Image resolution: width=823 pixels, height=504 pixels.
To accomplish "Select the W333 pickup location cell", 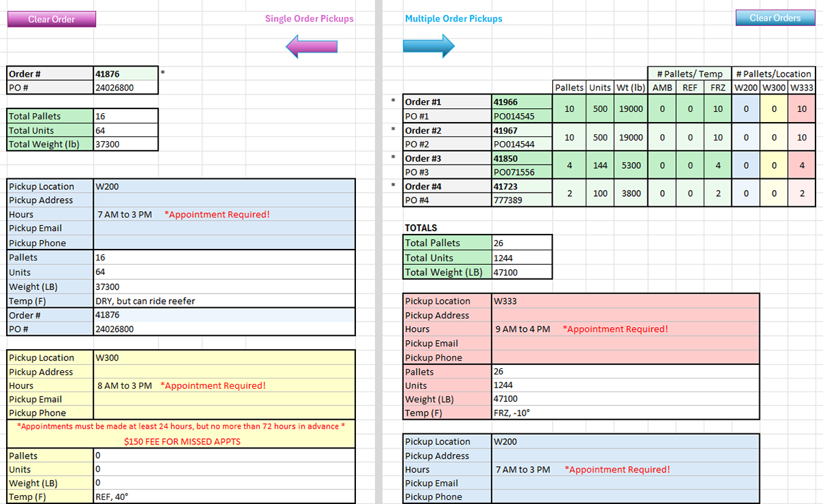I will point(625,301).
